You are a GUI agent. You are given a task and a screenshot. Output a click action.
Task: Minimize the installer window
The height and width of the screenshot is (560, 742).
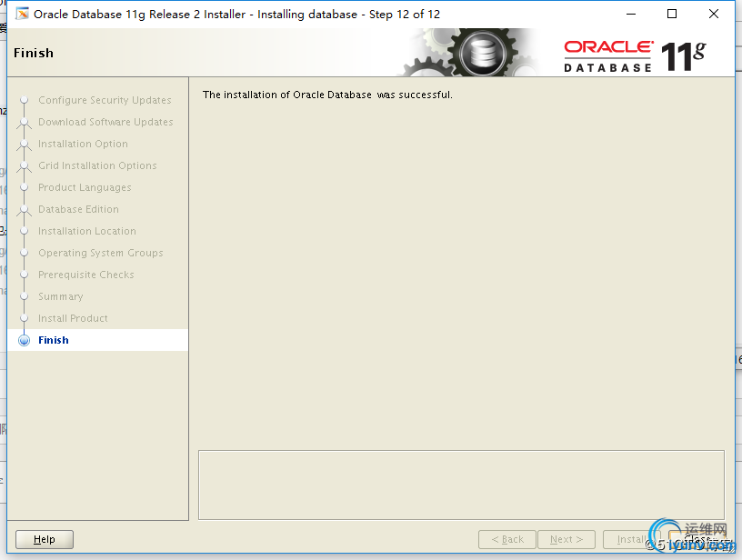(x=631, y=15)
